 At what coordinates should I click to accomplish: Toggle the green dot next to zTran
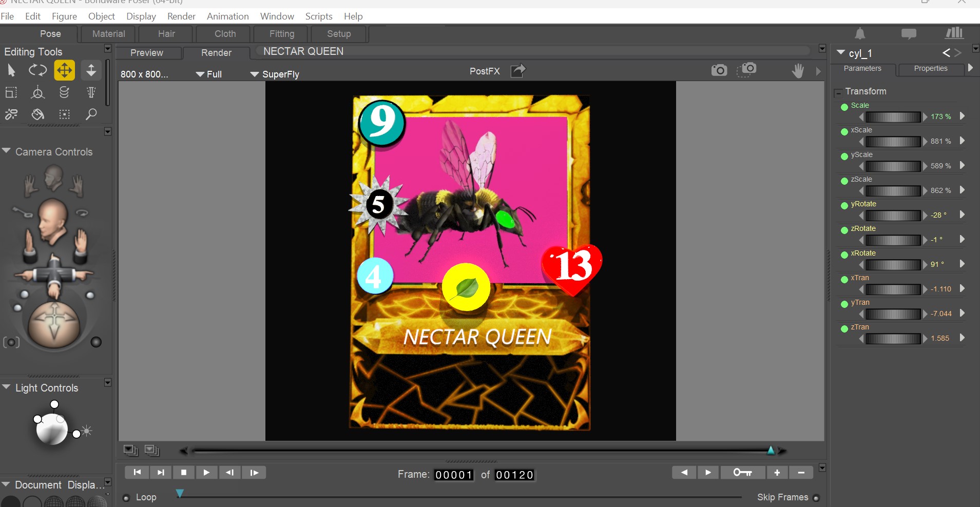(844, 329)
